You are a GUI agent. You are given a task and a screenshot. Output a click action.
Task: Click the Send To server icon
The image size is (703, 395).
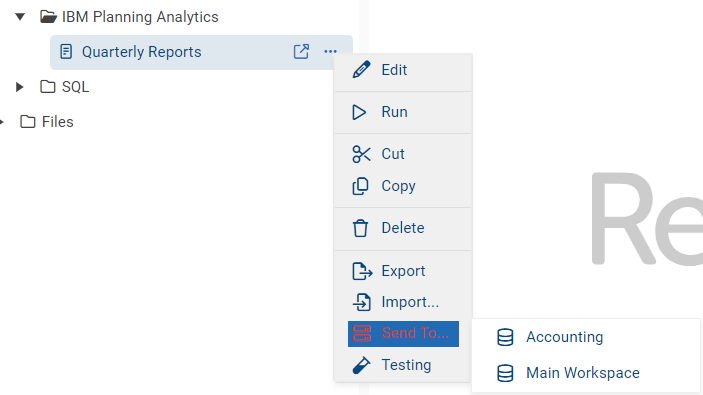[x=361, y=334]
